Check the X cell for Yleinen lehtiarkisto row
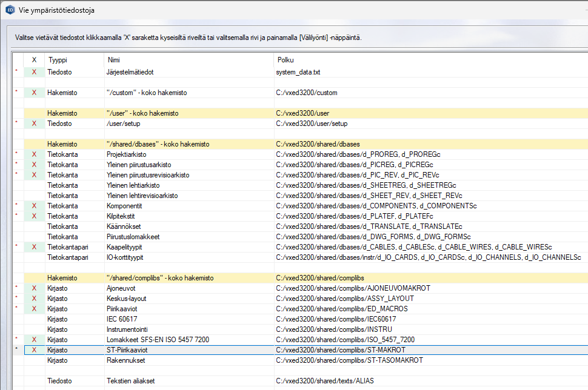The height and width of the screenshot is (390, 588). click(35, 185)
